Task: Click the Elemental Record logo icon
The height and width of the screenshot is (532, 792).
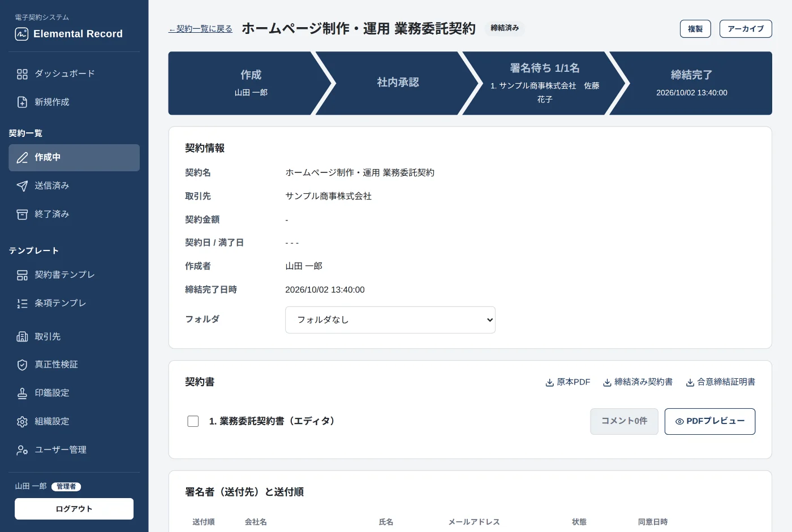Action: [x=21, y=34]
